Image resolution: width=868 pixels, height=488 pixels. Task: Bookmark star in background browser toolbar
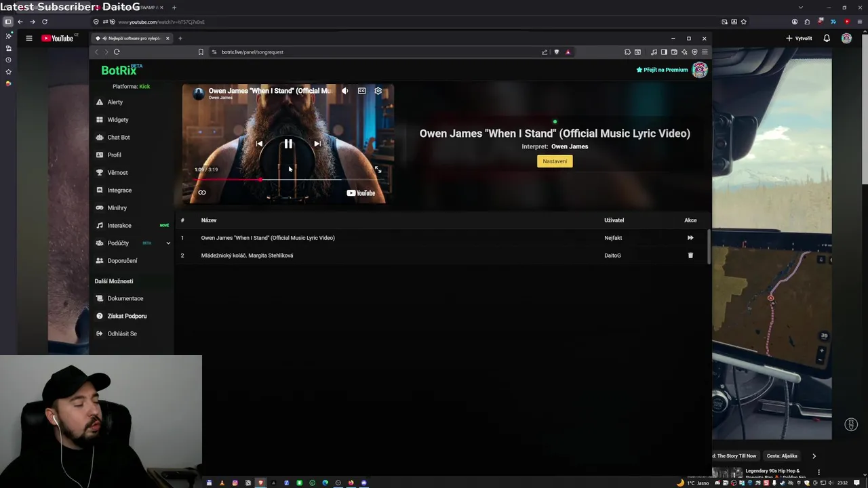coord(744,22)
